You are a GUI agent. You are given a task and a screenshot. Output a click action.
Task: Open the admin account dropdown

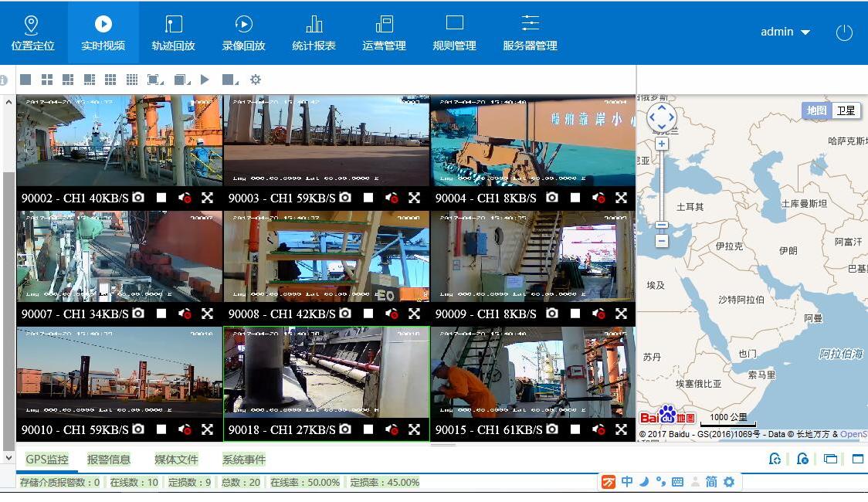(x=785, y=32)
